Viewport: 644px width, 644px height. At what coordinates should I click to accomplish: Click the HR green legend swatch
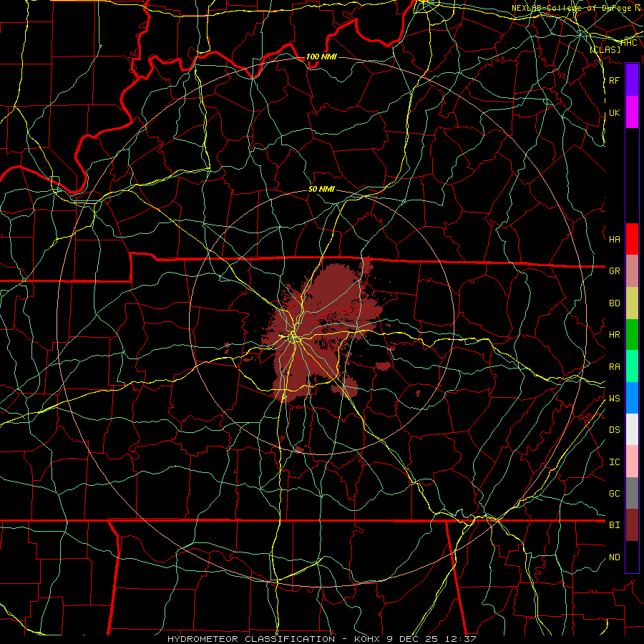(x=632, y=334)
